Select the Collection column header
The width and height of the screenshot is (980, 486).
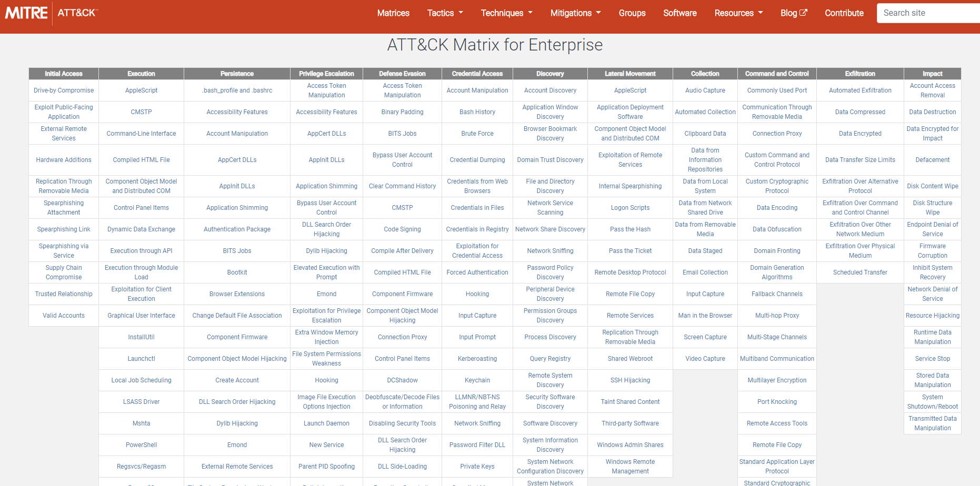coord(705,74)
